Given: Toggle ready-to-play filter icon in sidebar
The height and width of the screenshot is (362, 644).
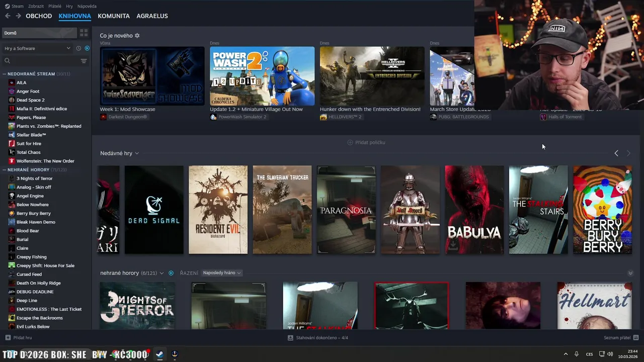Looking at the screenshot, I should pos(87,48).
